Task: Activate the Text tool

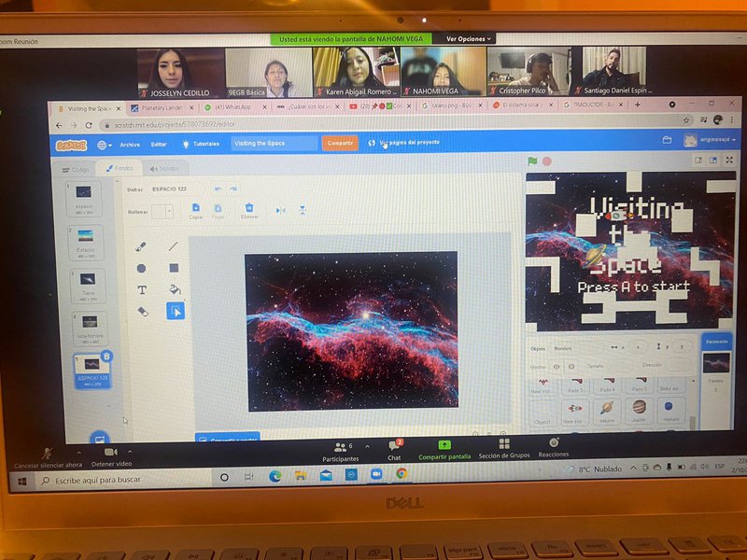Action: point(142,289)
